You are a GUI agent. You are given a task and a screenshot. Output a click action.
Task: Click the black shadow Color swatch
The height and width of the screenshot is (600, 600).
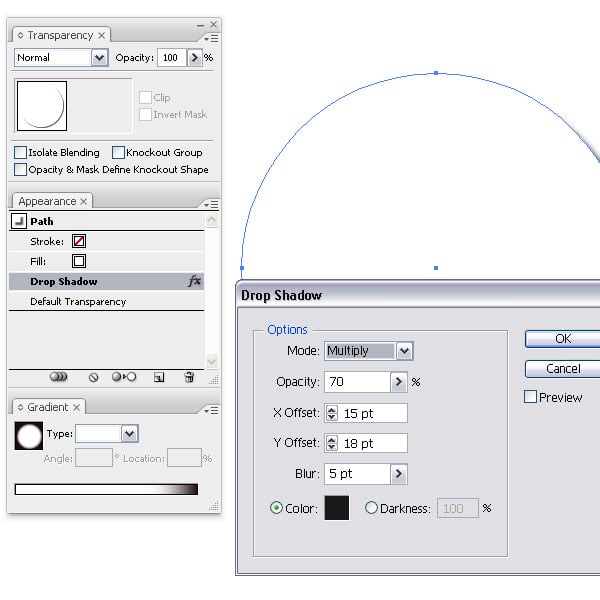pos(337,508)
